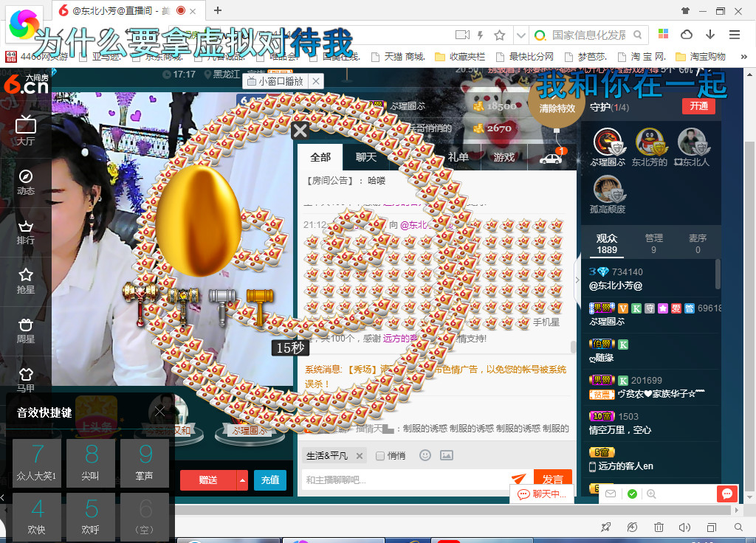
Task: Click the mail envelope icon bottom right
Action: click(x=611, y=494)
